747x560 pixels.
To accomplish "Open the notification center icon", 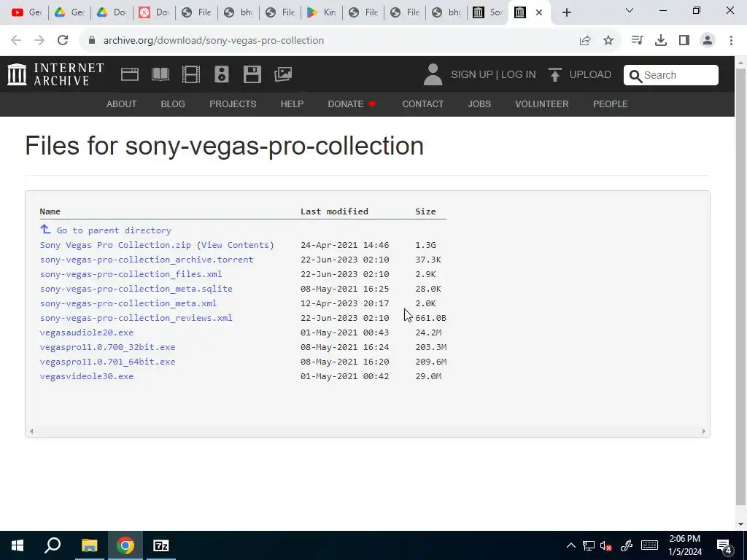I will [x=724, y=545].
